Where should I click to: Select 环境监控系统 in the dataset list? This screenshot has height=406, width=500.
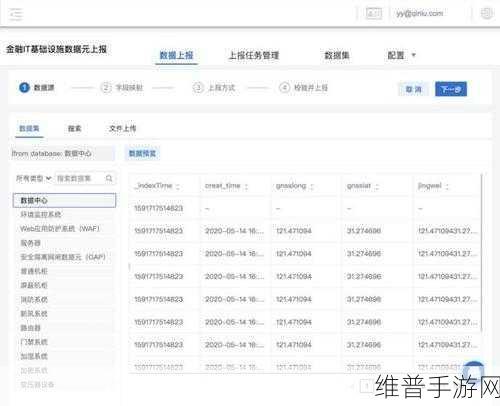point(41,214)
